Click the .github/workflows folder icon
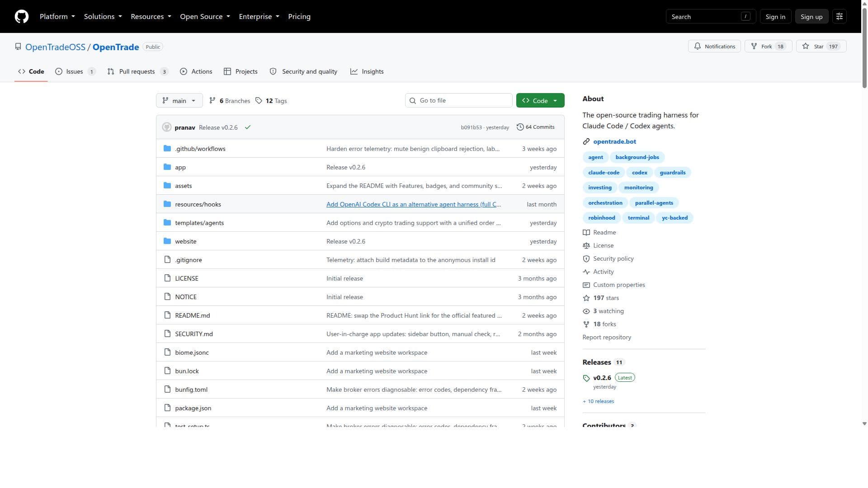This screenshot has width=868, height=488. click(167, 149)
